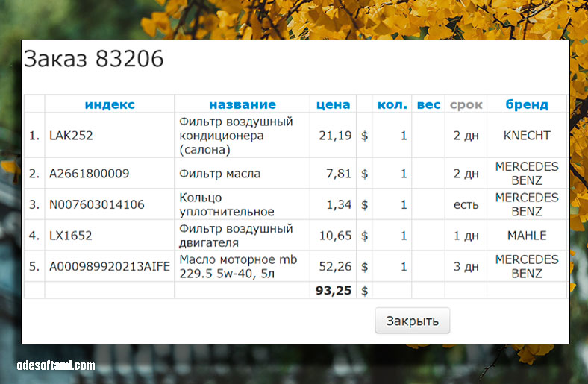
Task: Click MERCEDES BENZ brand in Масло моторное row
Action: point(527,266)
